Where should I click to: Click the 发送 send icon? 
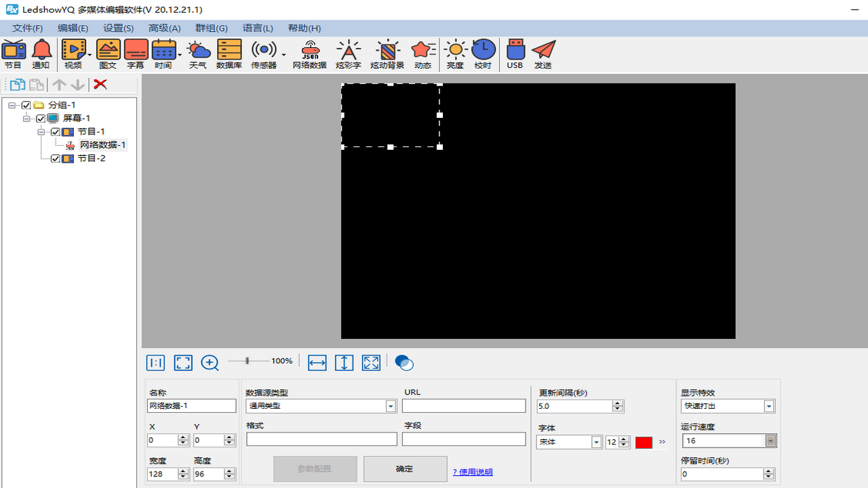[543, 54]
